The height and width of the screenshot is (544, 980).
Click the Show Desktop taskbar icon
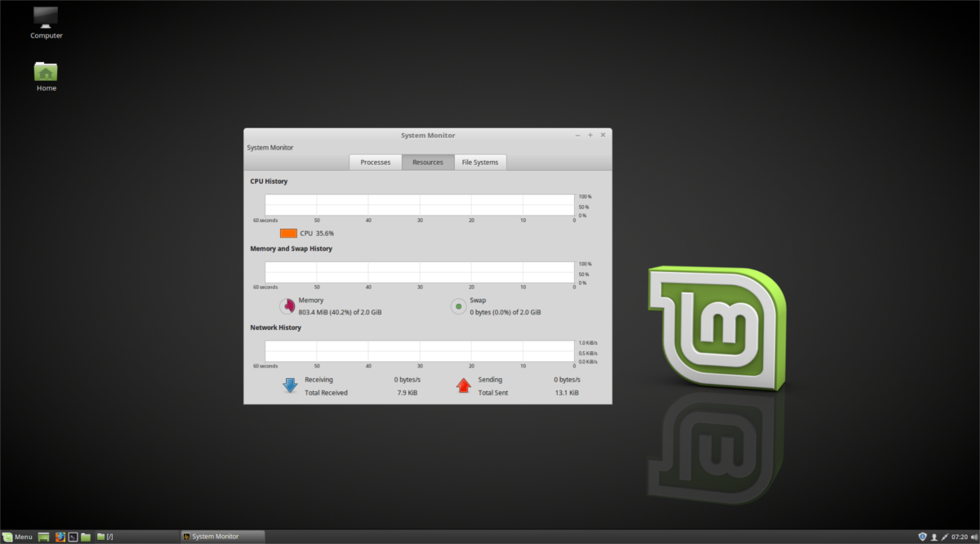tap(44, 537)
